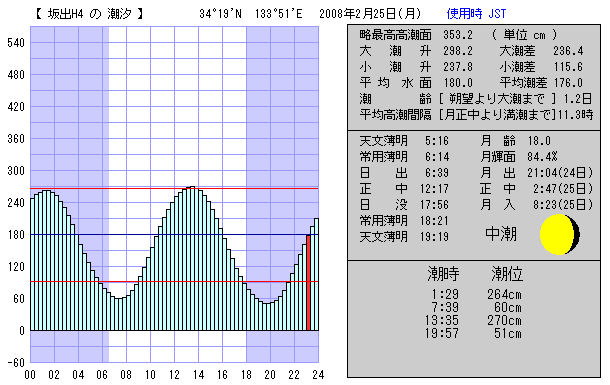610x385 pixels.
Task: Click the yellow moon phase icon
Action: [559, 234]
